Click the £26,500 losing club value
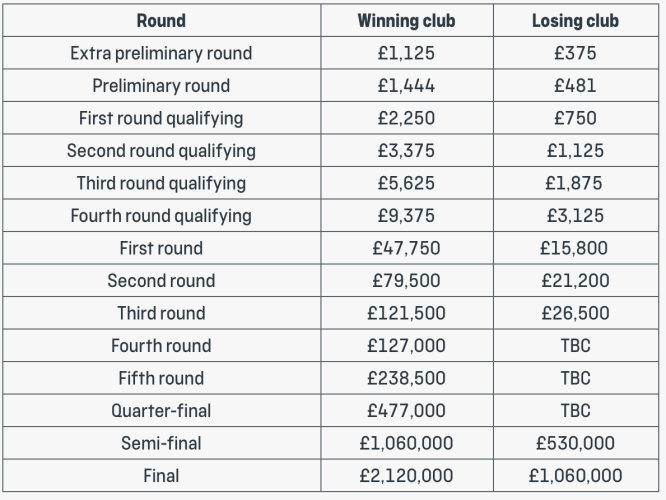 (x=575, y=313)
